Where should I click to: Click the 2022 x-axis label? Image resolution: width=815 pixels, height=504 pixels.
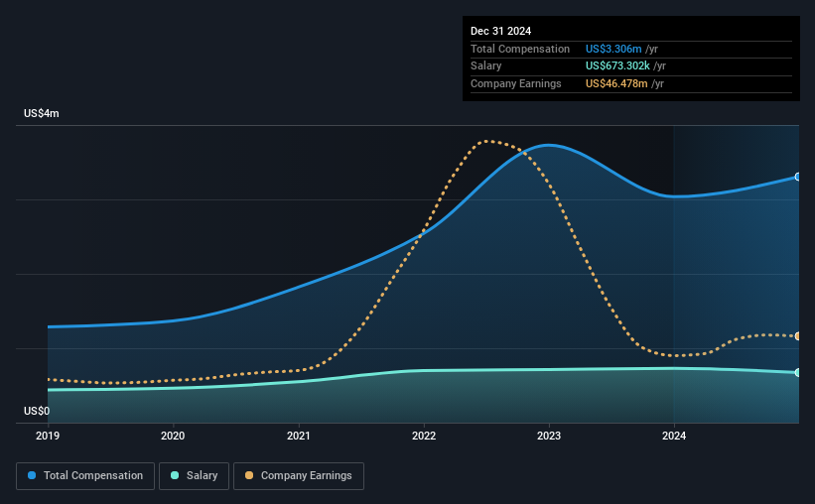coord(424,436)
